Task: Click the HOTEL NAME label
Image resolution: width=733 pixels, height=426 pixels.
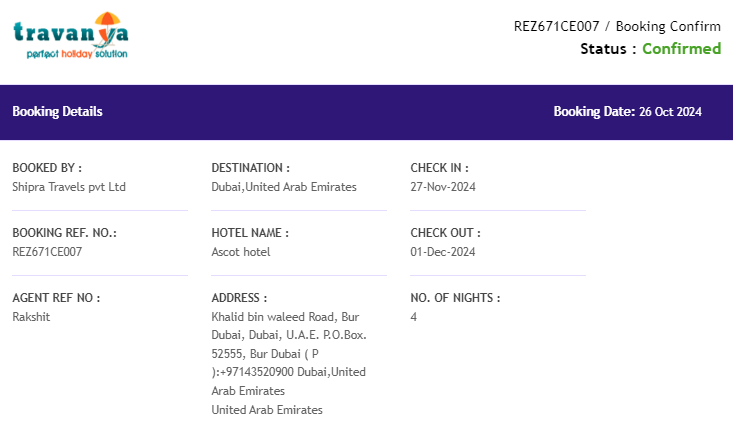Action: (250, 233)
